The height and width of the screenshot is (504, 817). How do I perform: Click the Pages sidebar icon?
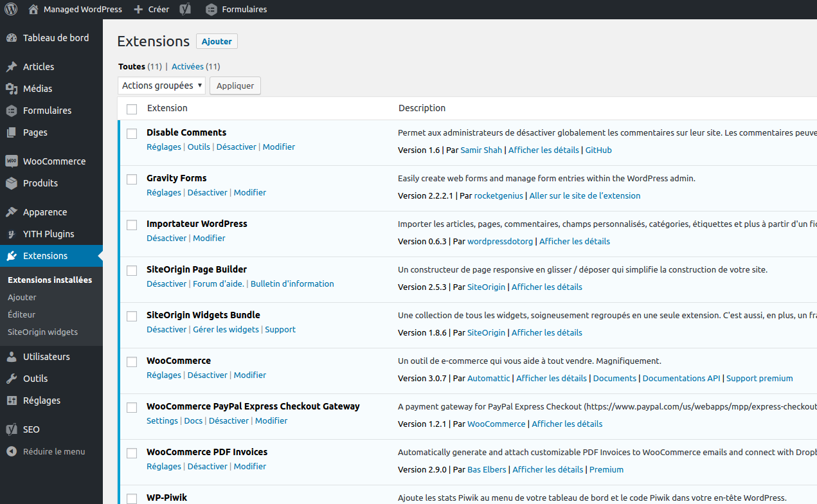(12, 132)
